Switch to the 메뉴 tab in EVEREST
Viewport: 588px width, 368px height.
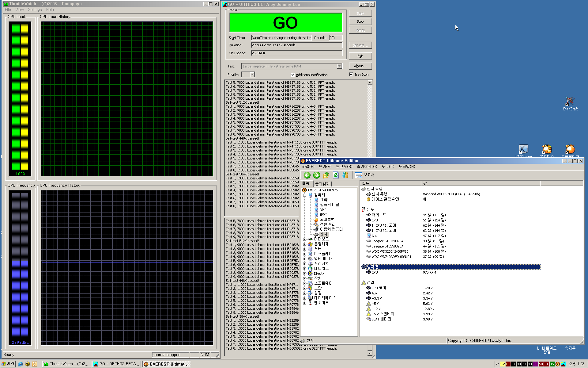306,183
